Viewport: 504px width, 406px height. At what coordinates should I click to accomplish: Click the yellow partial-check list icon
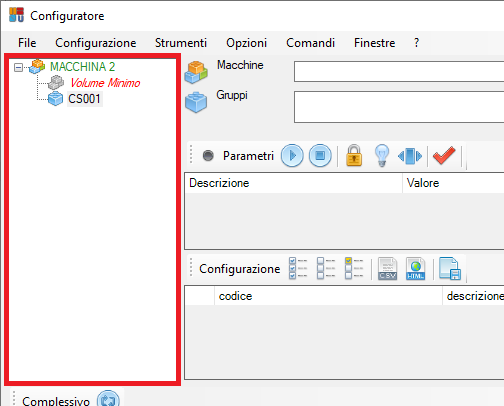coord(354,268)
